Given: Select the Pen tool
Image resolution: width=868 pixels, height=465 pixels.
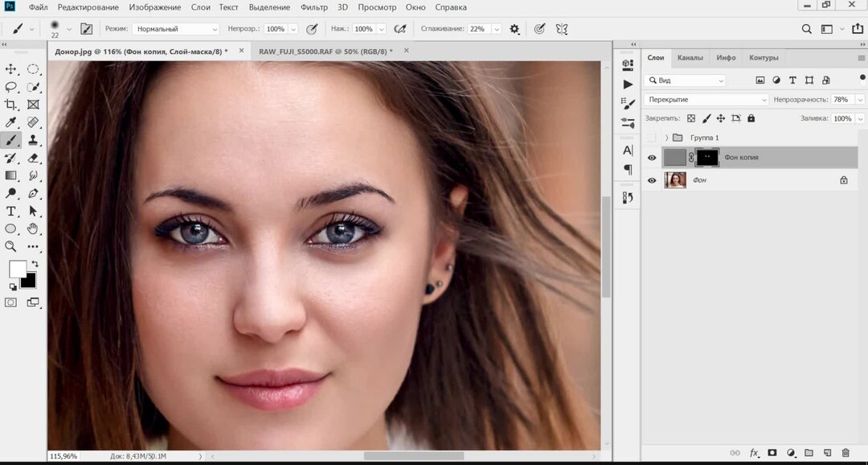Looking at the screenshot, I should tap(33, 193).
